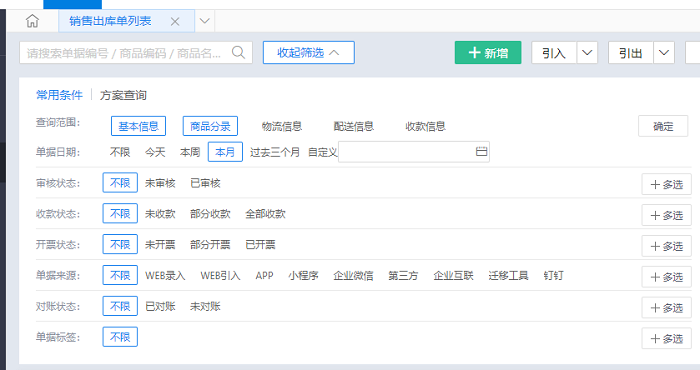Click the 引入 button
The image size is (700, 370).
(554, 53)
